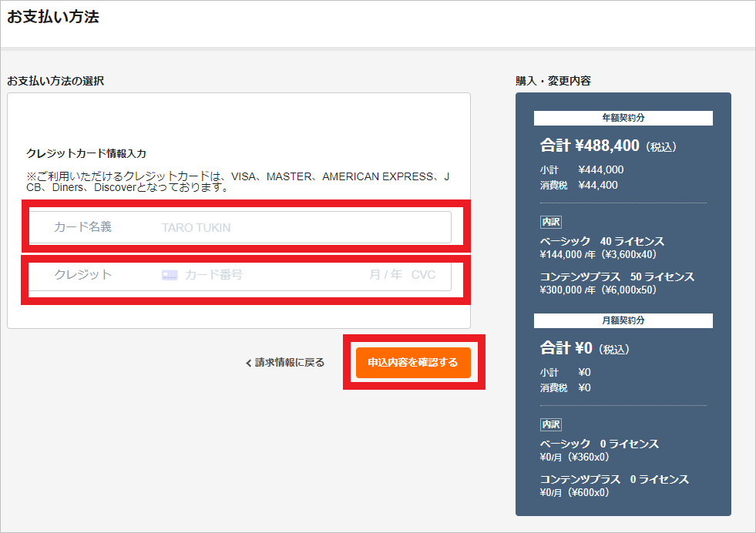Click the コンテンツプラス 50 ライセンス line
The height and width of the screenshot is (533, 756).
click(617, 277)
